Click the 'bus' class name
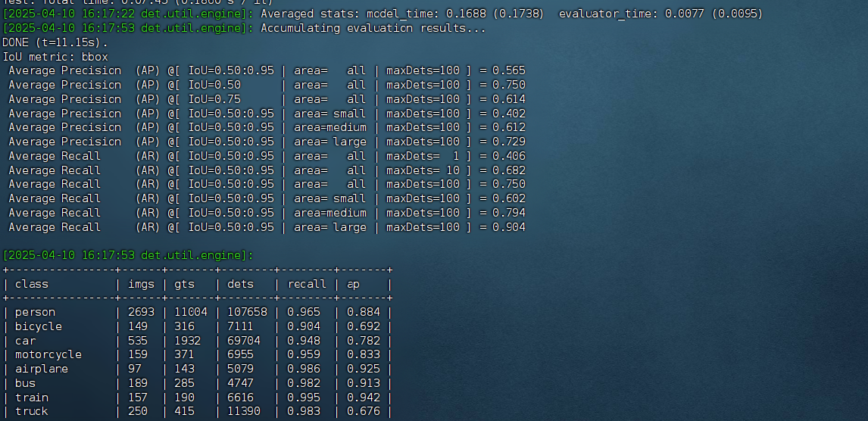The height and width of the screenshot is (421, 868). tap(25, 383)
